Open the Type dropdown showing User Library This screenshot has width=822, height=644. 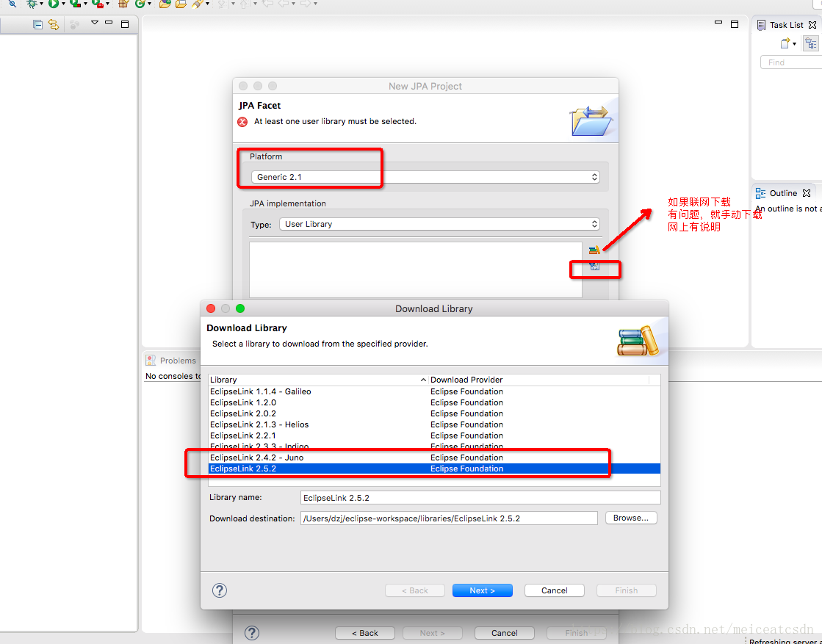pyautogui.click(x=439, y=224)
